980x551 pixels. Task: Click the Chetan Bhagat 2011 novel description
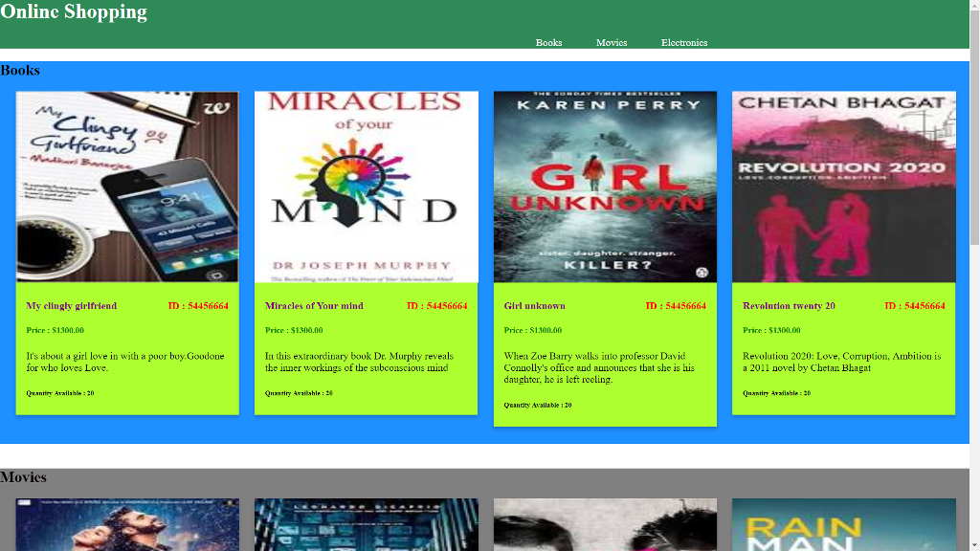(842, 362)
